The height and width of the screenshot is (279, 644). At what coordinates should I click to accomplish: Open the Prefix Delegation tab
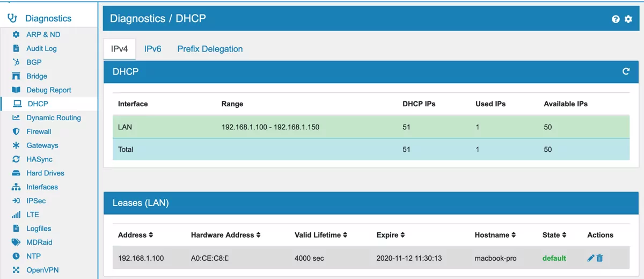pos(210,49)
